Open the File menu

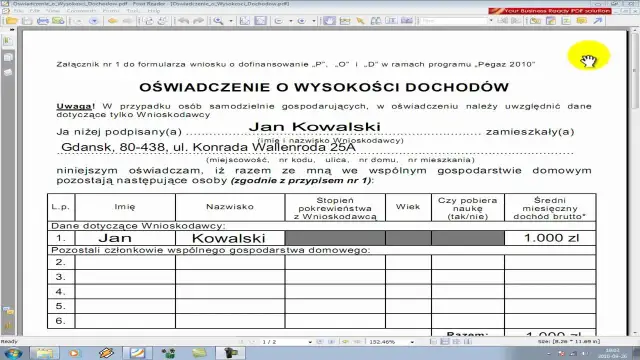18,11
